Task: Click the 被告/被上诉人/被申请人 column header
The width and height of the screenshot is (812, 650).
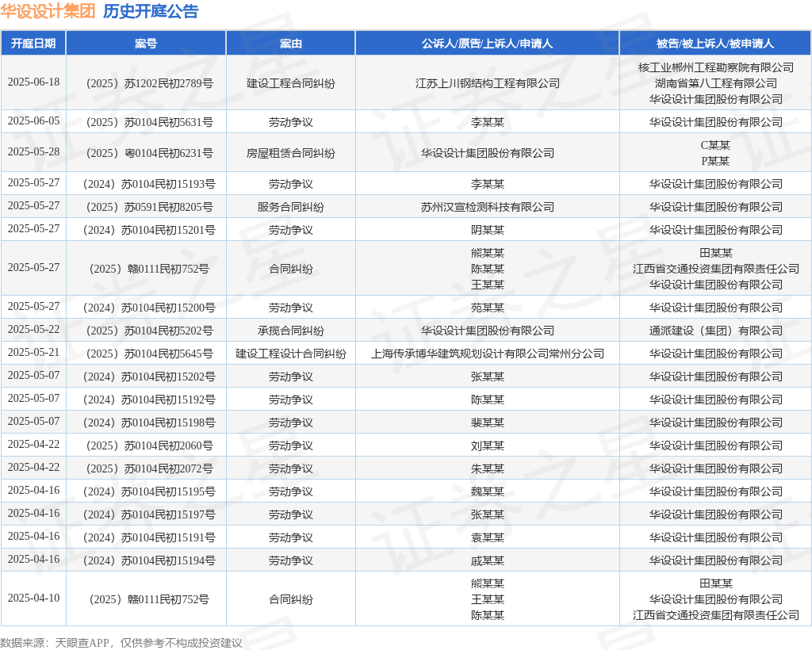Action: click(716, 44)
